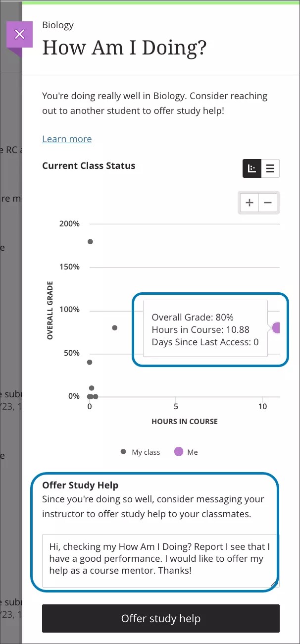Click the darkened background outside the panel

(11, 322)
